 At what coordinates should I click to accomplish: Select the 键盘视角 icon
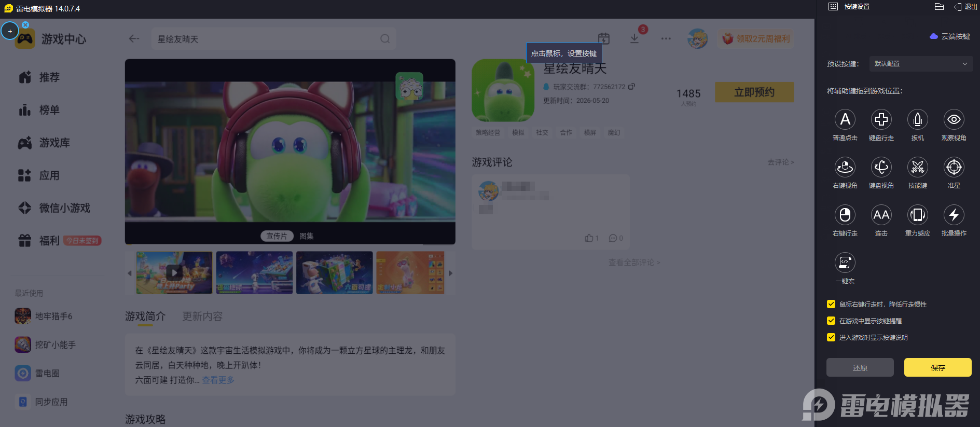(881, 167)
